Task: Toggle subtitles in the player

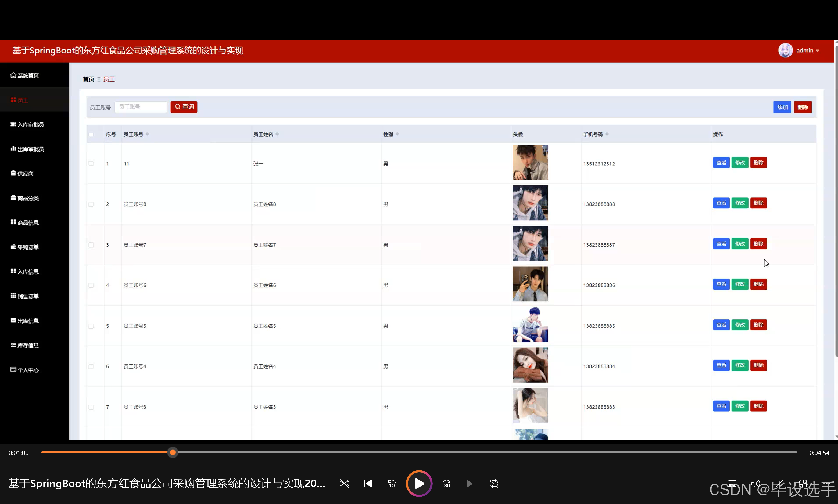Action: 732,484
